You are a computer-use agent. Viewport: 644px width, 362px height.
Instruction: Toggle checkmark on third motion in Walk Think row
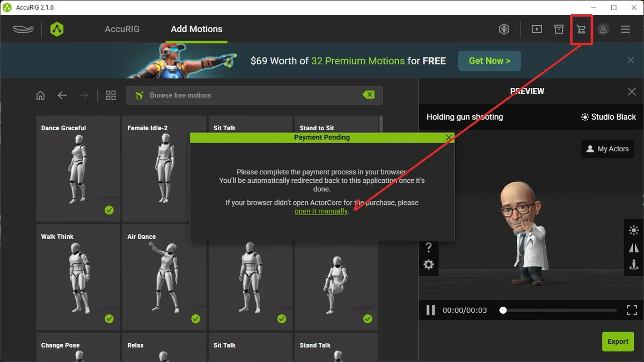(x=282, y=319)
